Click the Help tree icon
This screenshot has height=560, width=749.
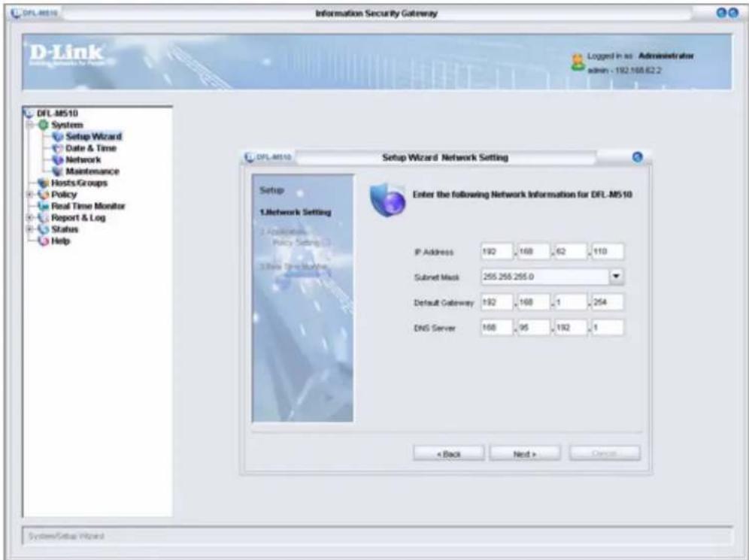coord(44,241)
